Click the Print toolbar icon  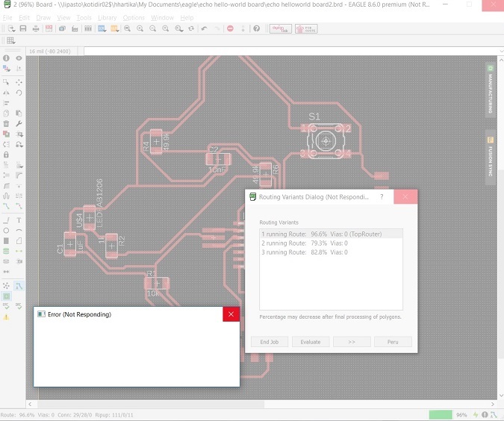[36, 28]
